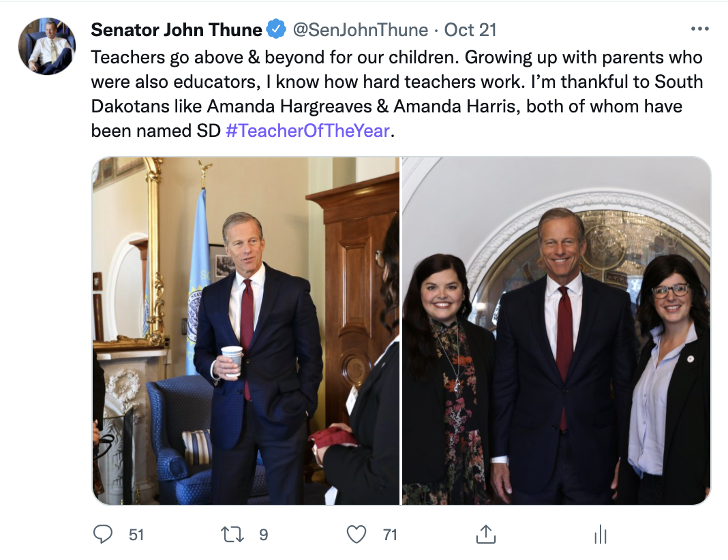Open the right group photo of three people

pos(557,331)
